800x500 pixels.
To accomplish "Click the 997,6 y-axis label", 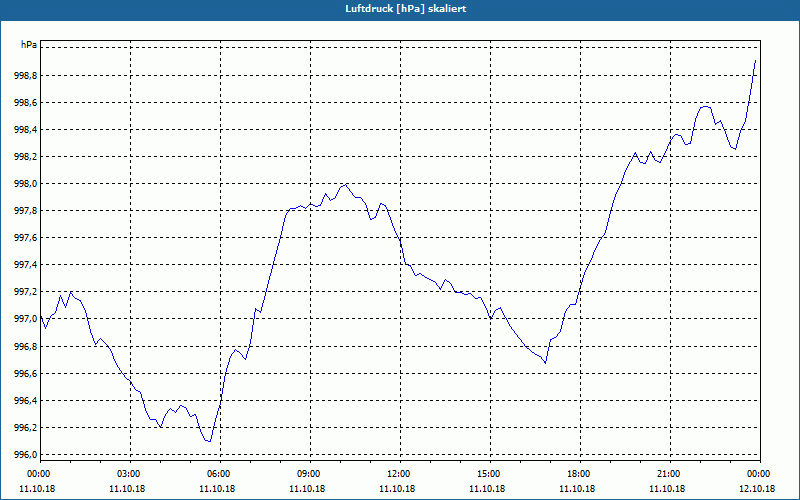I will (x=25, y=238).
